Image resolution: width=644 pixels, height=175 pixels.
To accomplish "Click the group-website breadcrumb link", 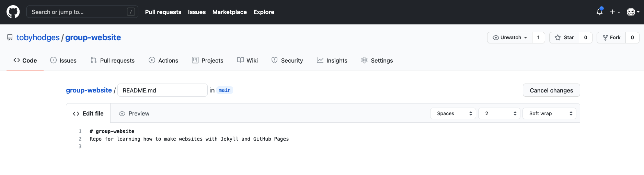I will click(89, 90).
